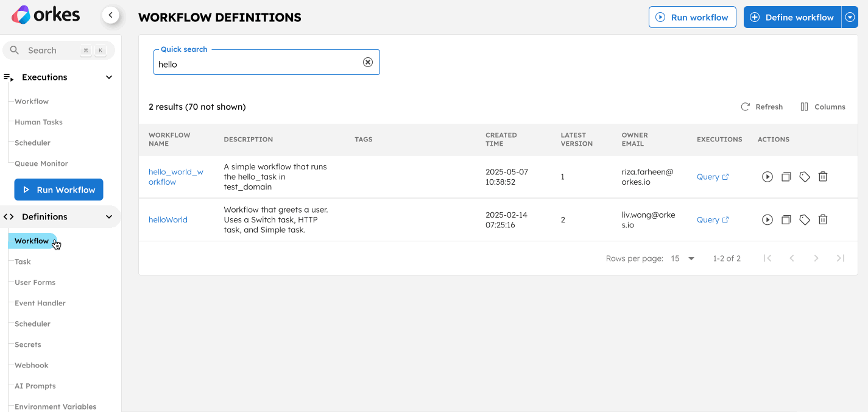
Task: Run the hello_world_workflow via its play icon
Action: (767, 176)
